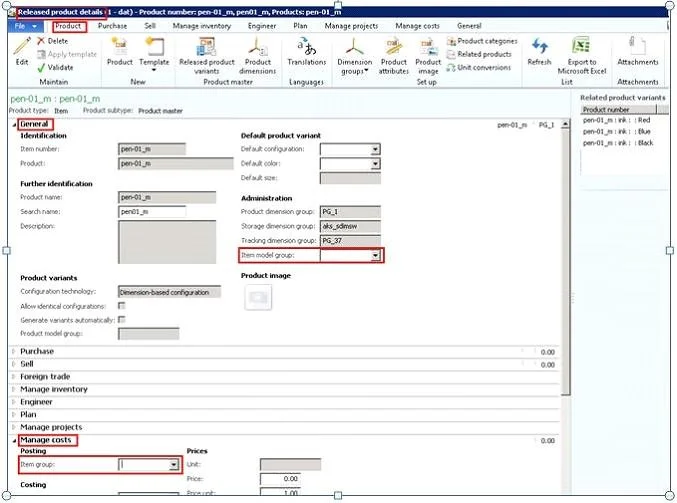Screen dimensions: 677x503
Task: Refresh the product list
Action: coord(539,51)
